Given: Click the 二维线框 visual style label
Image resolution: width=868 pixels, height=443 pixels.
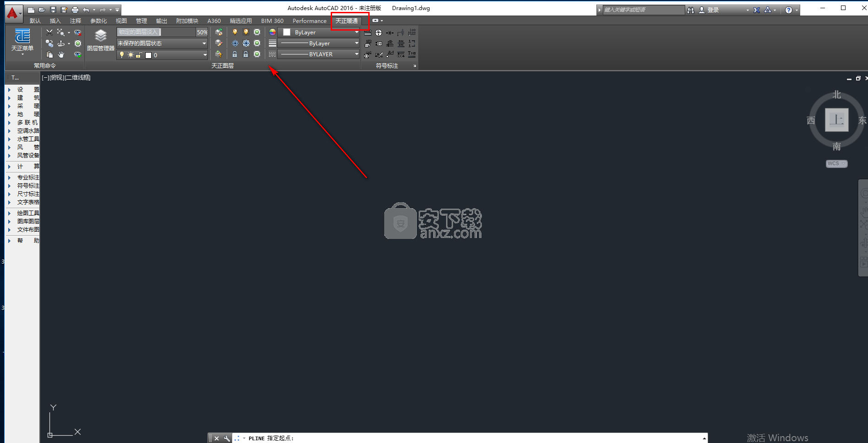Looking at the screenshot, I should (77, 78).
